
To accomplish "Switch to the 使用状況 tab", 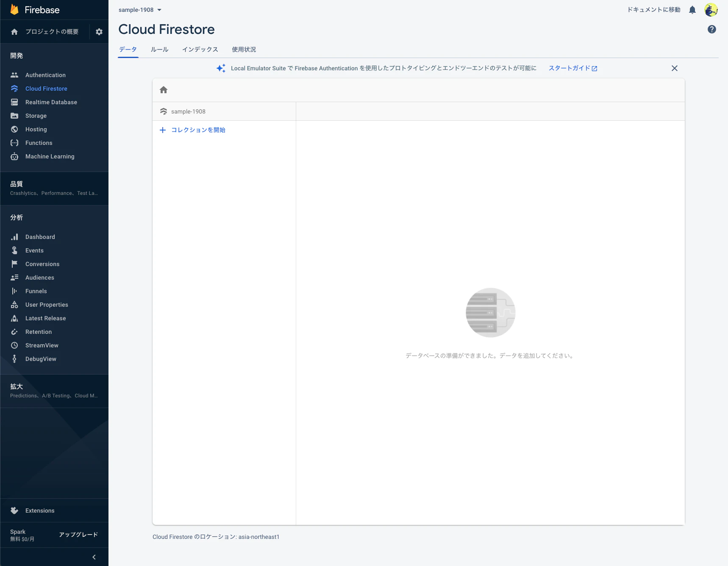I will [244, 50].
